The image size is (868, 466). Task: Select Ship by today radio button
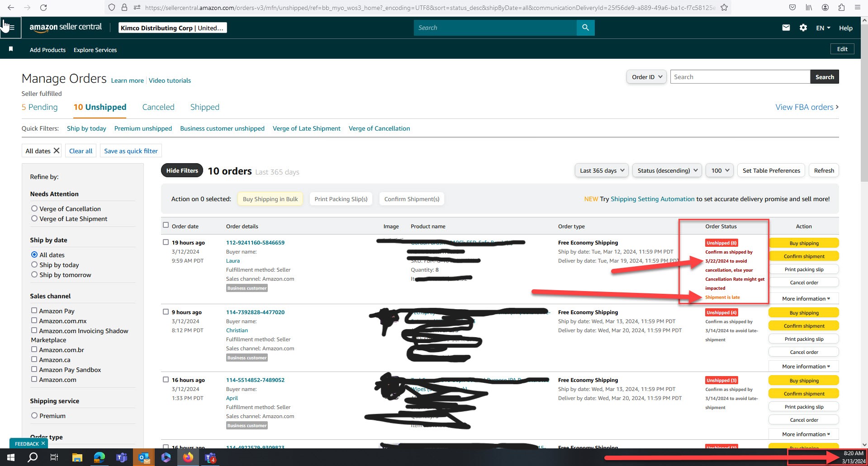pyautogui.click(x=34, y=264)
